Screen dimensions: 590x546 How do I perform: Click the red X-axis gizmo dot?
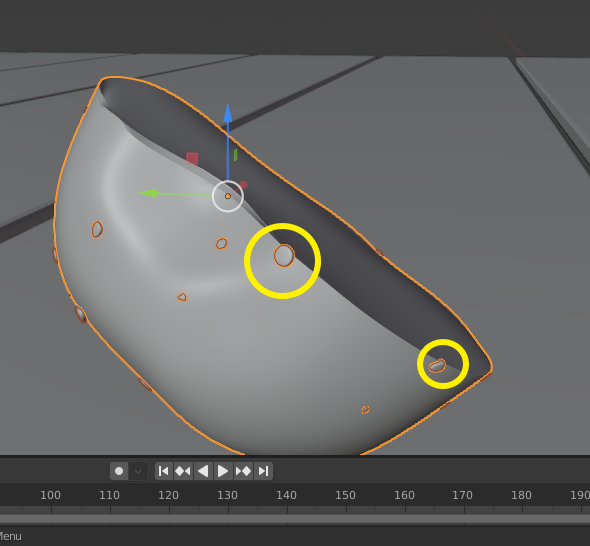243,185
